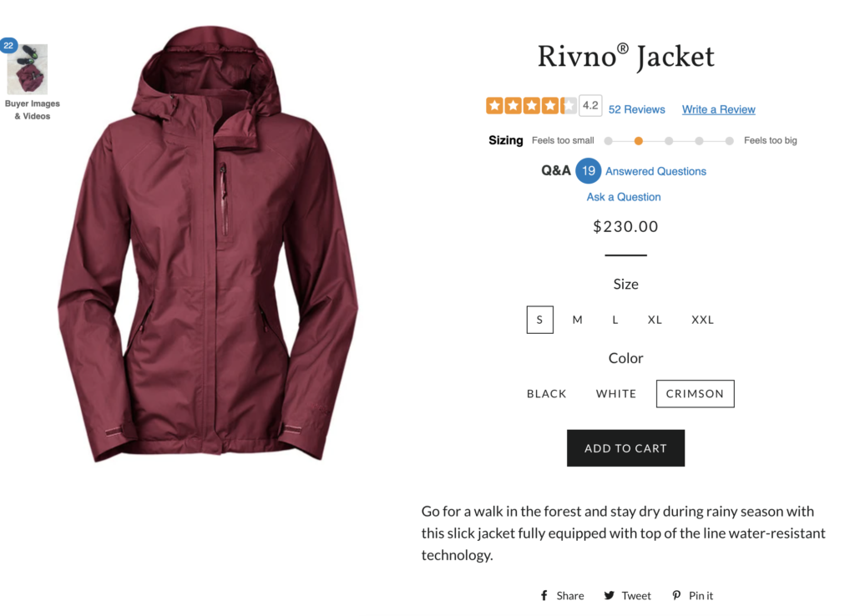Pick the Black color option
Image resolution: width=855 pixels, height=616 pixels.
click(547, 394)
